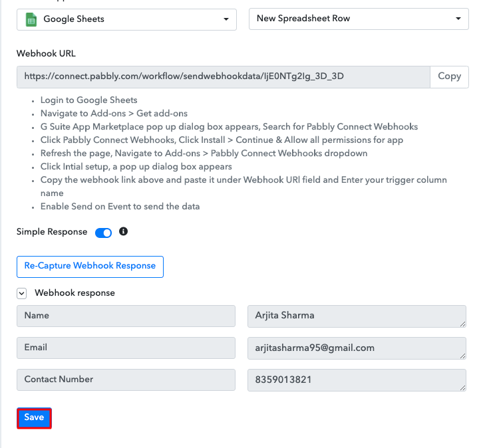483x448 pixels.
Task: Click 'Enable Send on Event' instruction text
Action: tap(120, 206)
